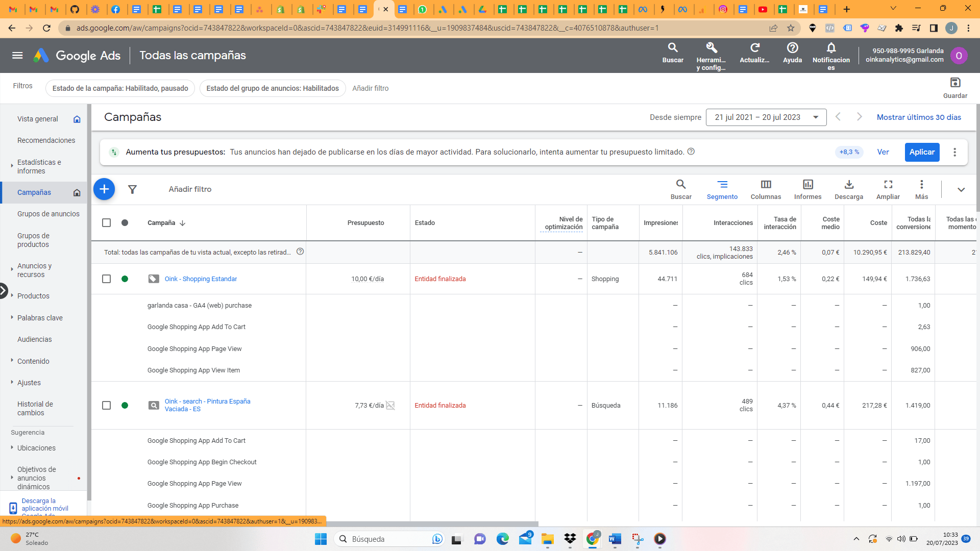
Task: Toggle the select-all campaigns header checkbox
Action: point(106,223)
